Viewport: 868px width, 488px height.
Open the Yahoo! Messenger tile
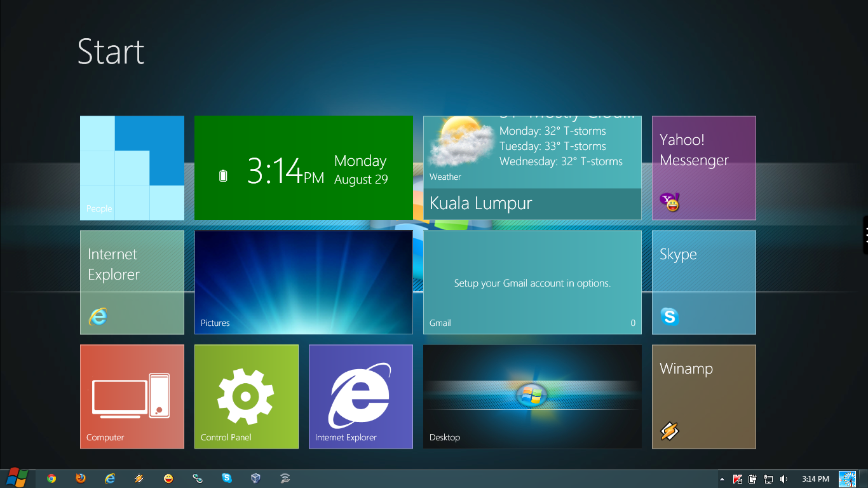703,168
